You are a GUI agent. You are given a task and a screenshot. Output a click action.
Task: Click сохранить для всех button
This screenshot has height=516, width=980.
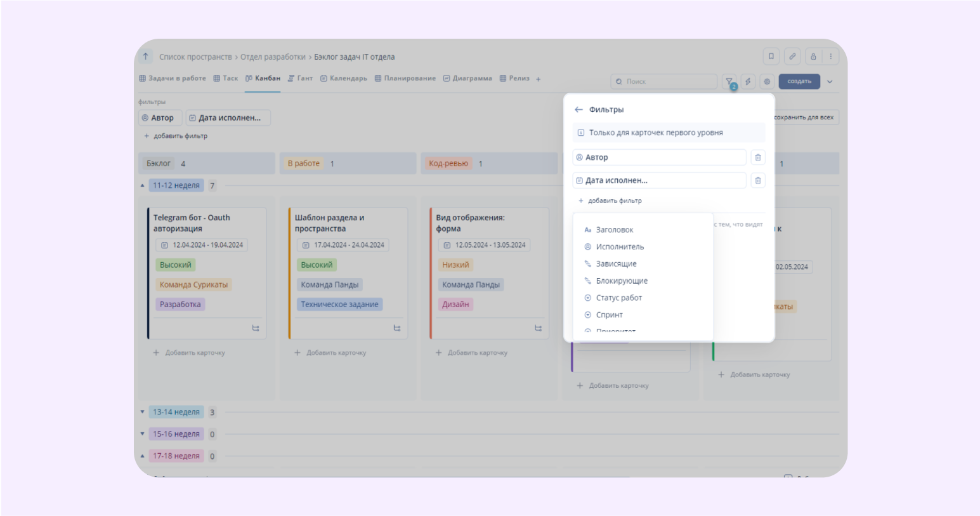coord(804,117)
